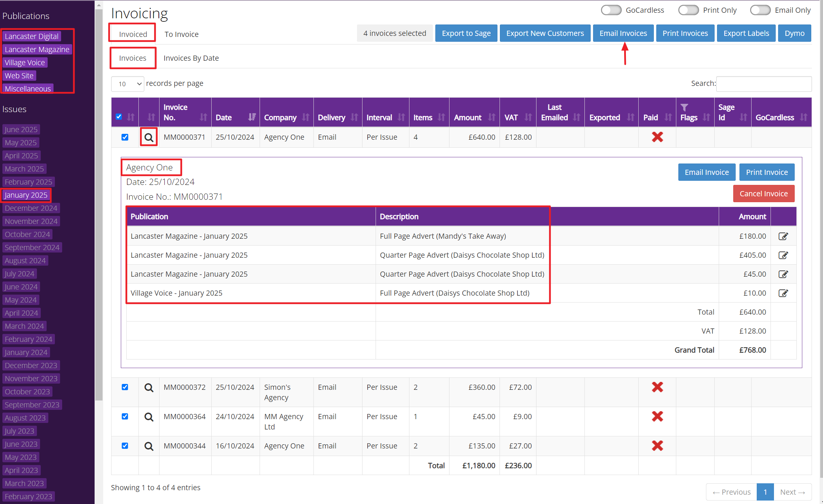The height and width of the screenshot is (504, 823).
Task: Select the Web Site publication
Action: [19, 76]
